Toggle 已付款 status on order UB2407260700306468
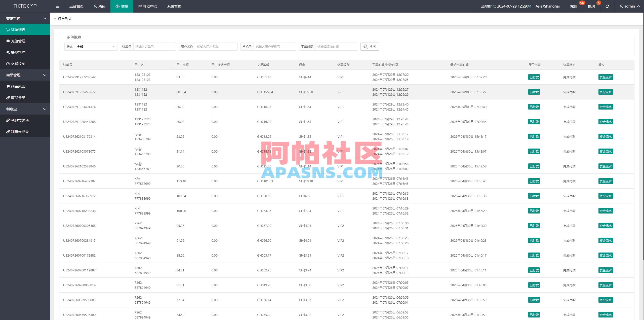Screen dimensions: 644x320 [x=534, y=226]
